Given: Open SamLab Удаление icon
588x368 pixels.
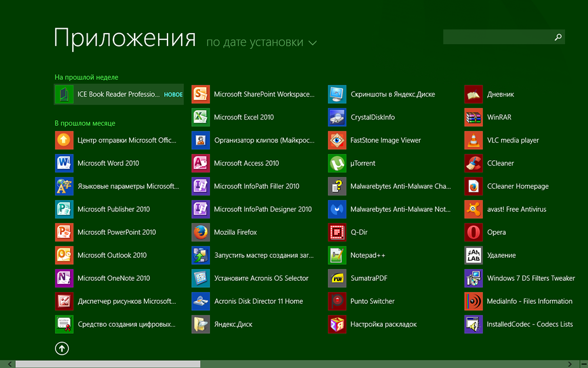Looking at the screenshot, I should tap(473, 256).
